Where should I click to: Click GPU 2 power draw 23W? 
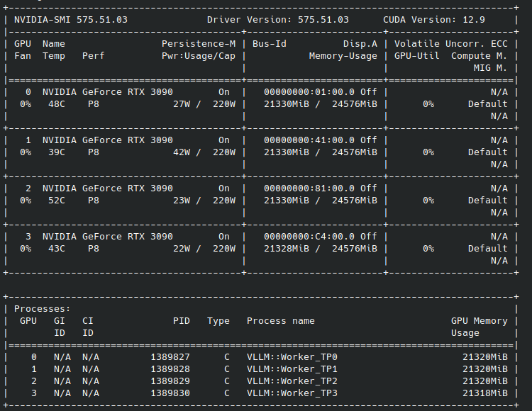point(182,201)
